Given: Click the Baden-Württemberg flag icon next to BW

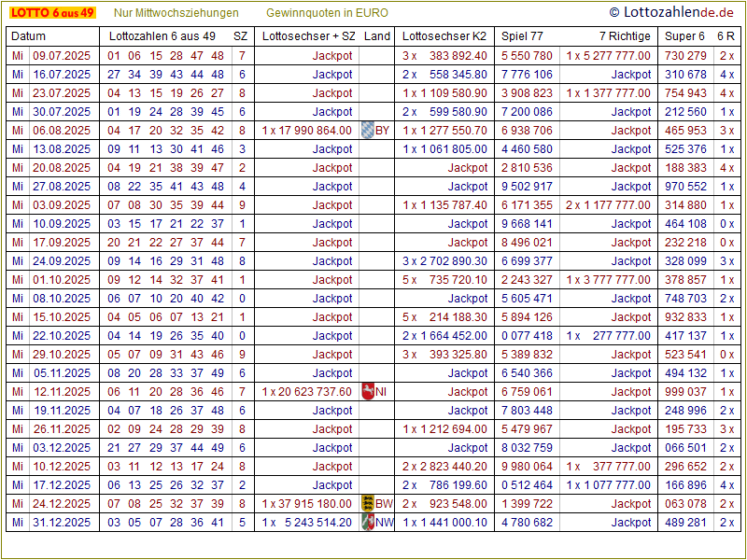Looking at the screenshot, I should [368, 503].
